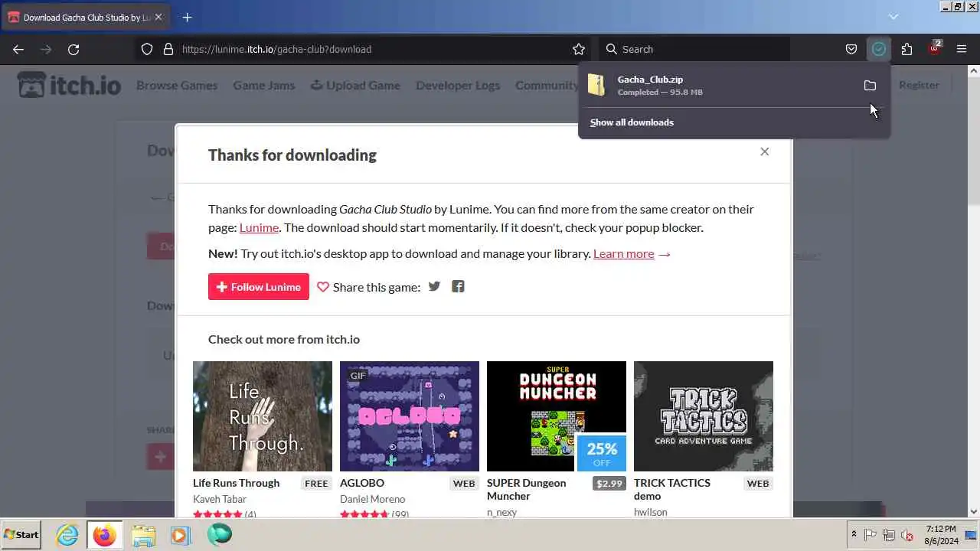The image size is (980, 551).
Task: Select the Download Gacha Club Studio tab
Action: point(86,17)
